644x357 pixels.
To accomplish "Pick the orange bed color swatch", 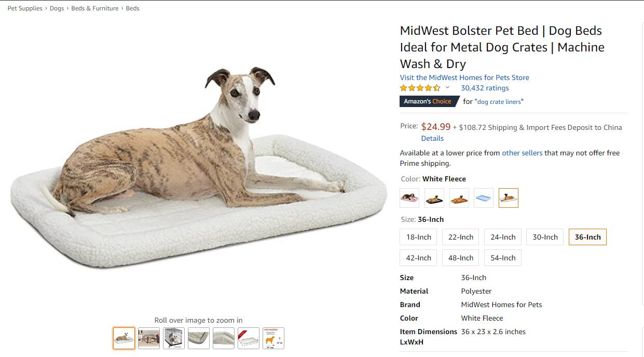I will pyautogui.click(x=459, y=198).
